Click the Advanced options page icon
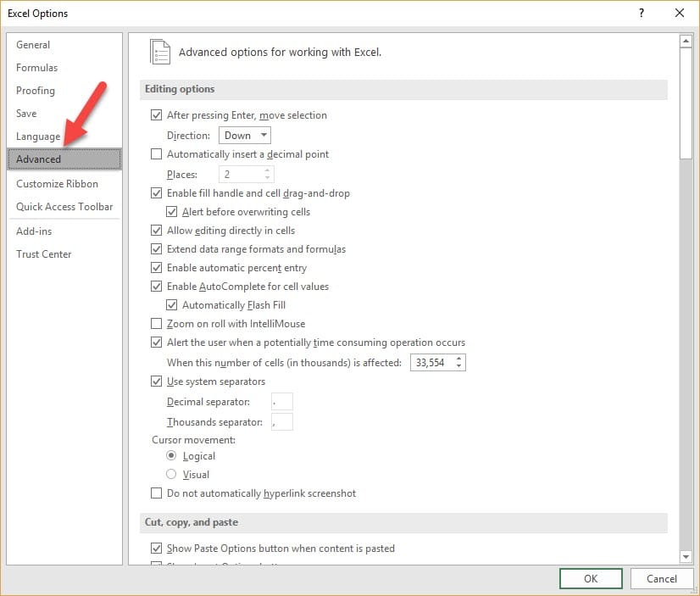Viewport: 700px width, 596px height. pos(159,52)
